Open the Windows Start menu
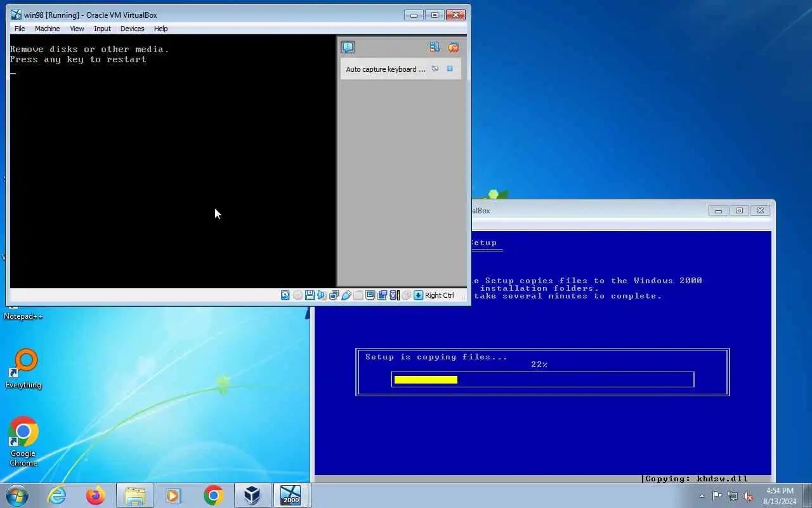The image size is (812, 508). pyautogui.click(x=17, y=495)
